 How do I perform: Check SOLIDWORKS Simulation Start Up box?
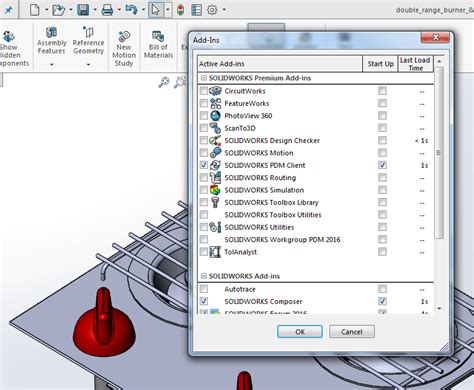click(x=382, y=190)
